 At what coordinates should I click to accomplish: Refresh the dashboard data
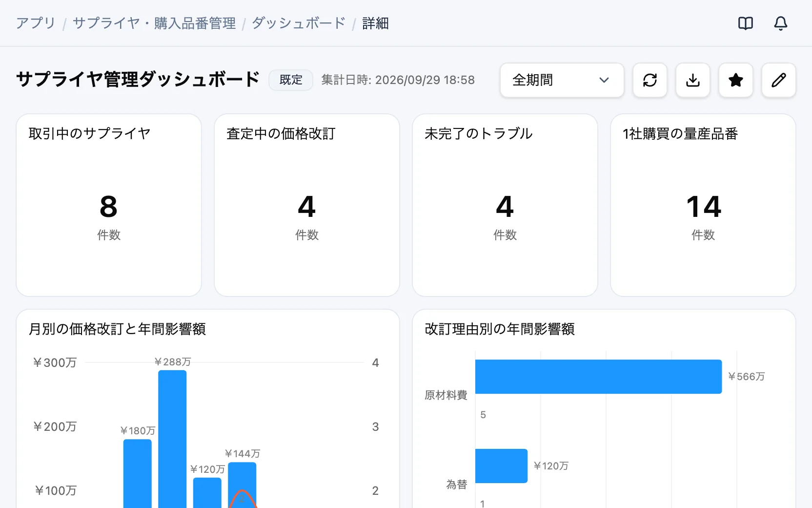(x=650, y=80)
